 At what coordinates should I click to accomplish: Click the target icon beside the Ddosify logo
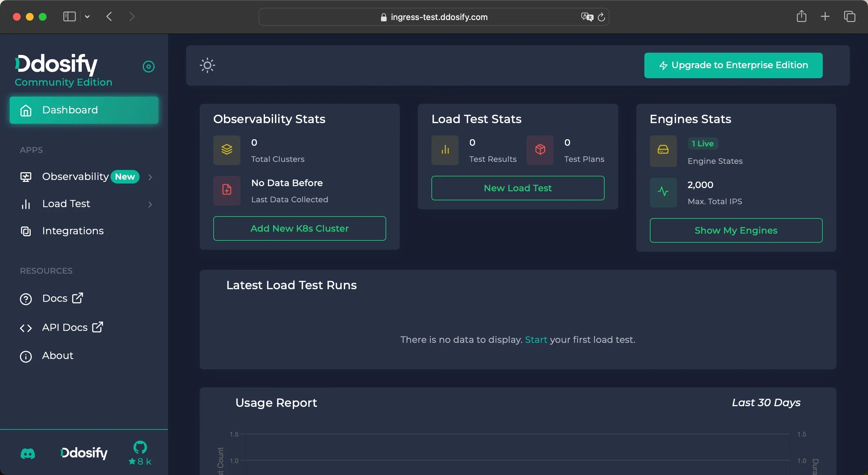[x=149, y=66]
